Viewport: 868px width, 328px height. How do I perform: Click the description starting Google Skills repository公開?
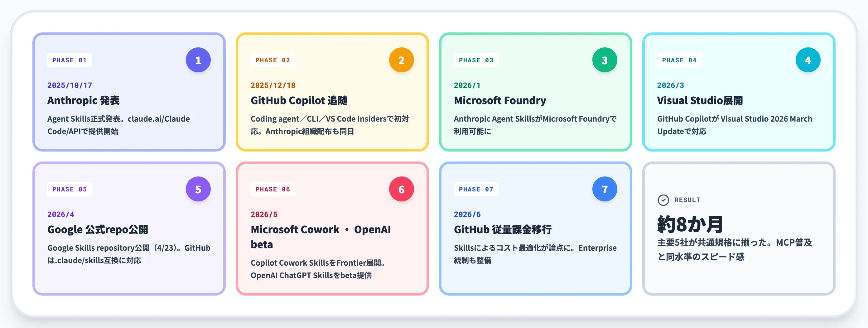click(x=129, y=254)
